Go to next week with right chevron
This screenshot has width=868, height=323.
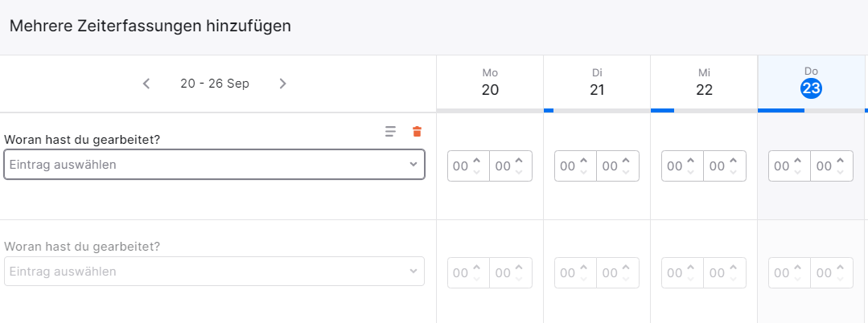pos(283,84)
